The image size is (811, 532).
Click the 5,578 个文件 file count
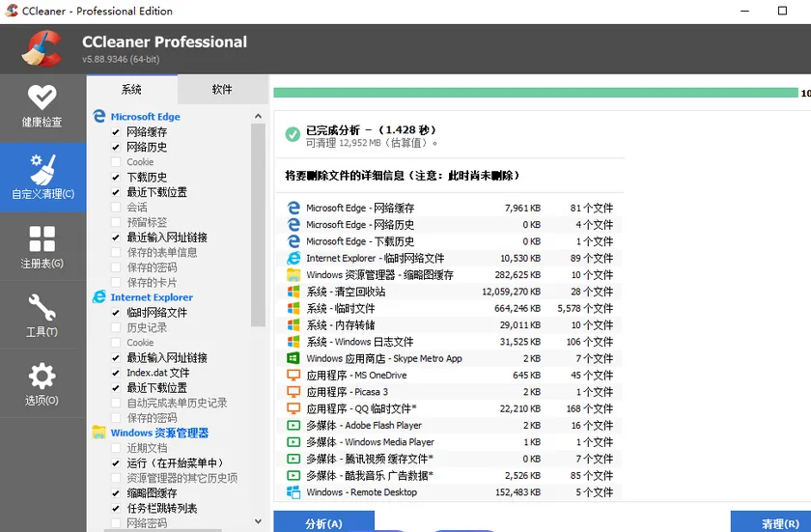(x=585, y=308)
